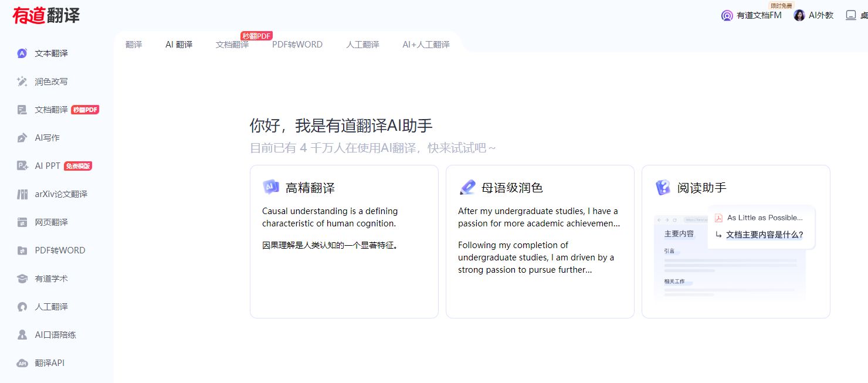868x383 pixels.
Task: Click the 文档主要内容是什么? question text
Action: point(764,235)
